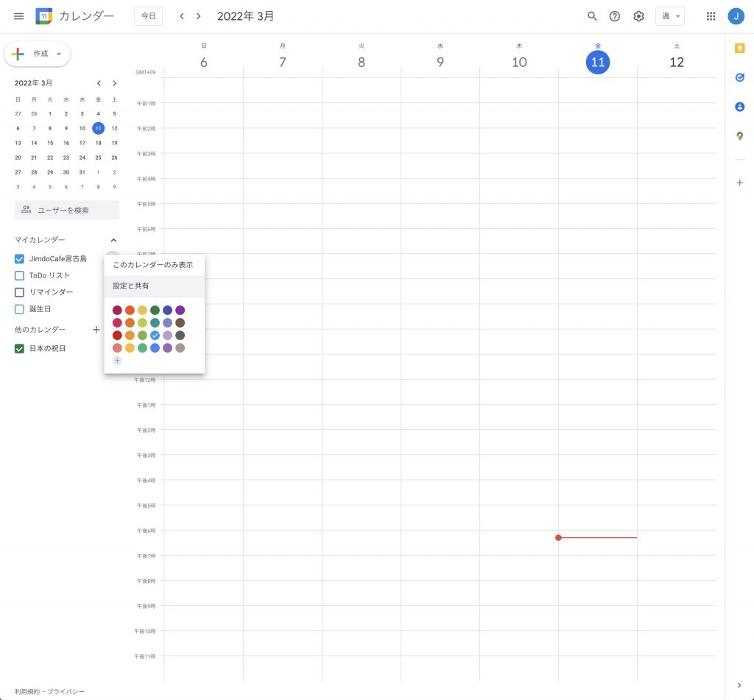Open the 作成 create dropdown
Screen dimensions: 754x700
coord(38,54)
